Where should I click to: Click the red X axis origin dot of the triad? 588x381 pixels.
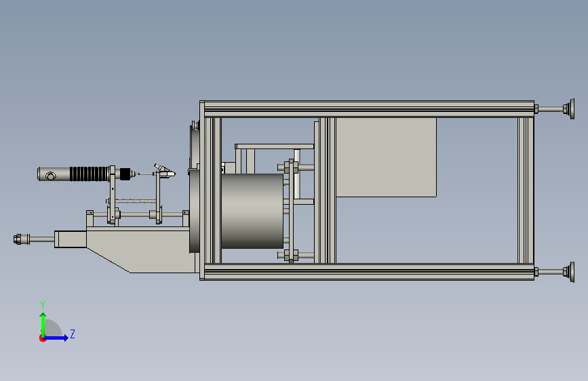click(42, 338)
